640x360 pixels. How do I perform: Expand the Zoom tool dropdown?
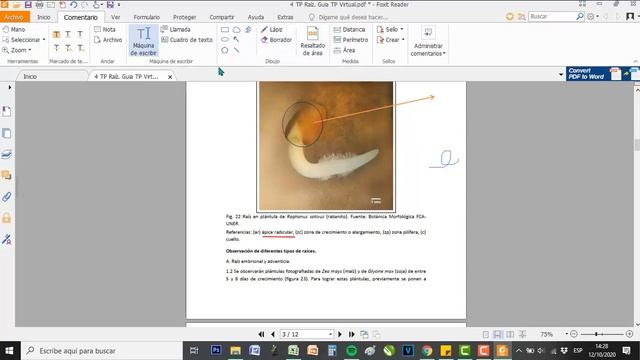tap(30, 50)
